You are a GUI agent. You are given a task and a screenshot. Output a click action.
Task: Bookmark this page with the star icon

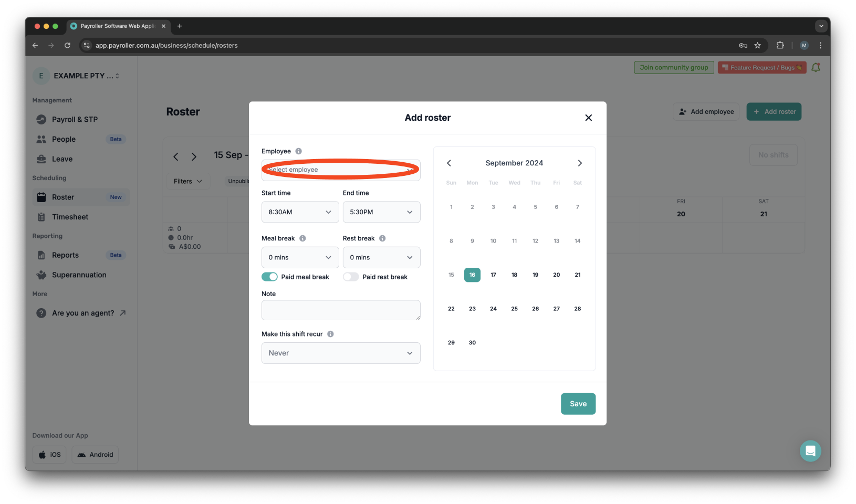(757, 46)
